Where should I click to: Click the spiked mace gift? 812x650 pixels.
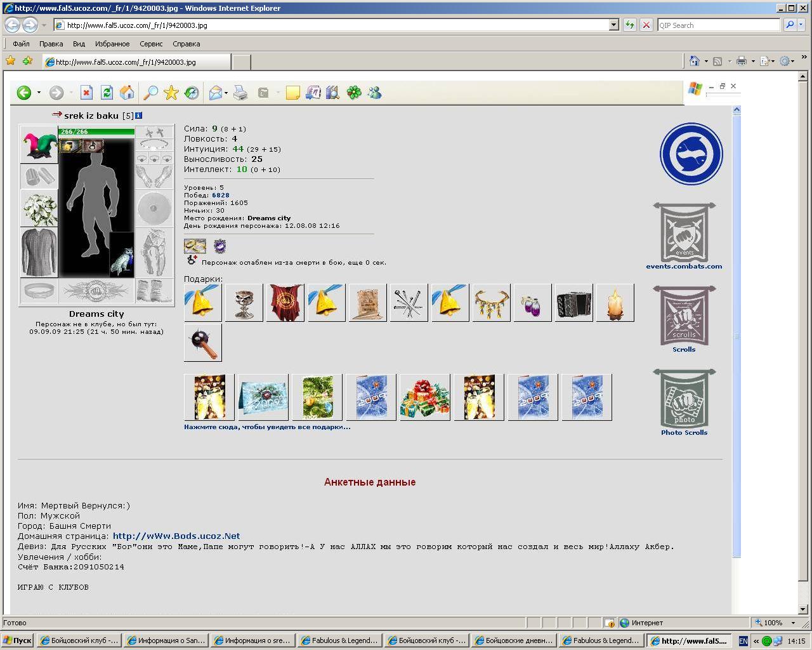(203, 342)
